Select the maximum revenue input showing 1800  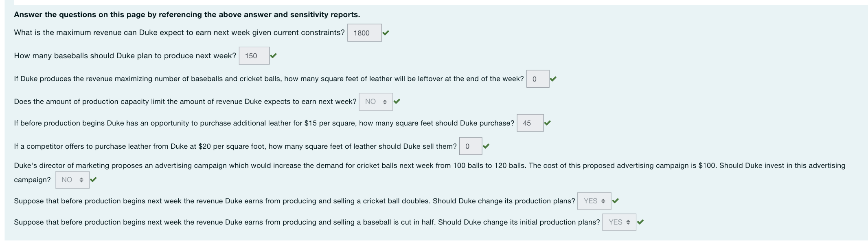tap(364, 33)
